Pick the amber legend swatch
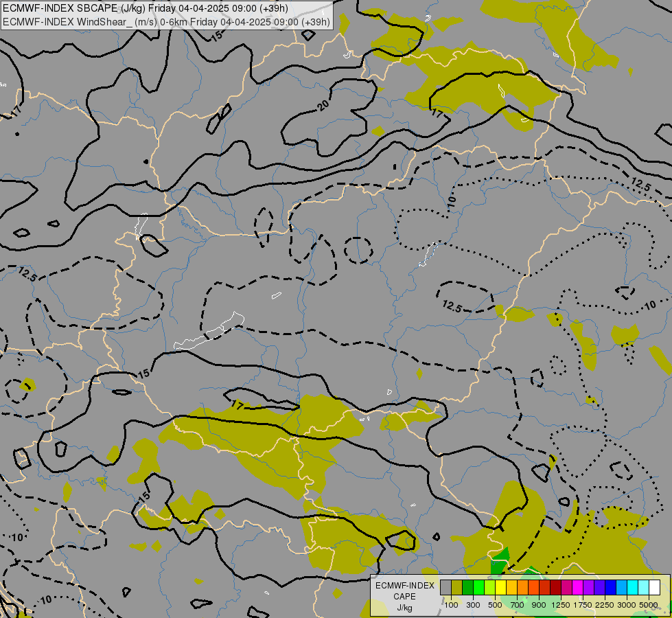The height and width of the screenshot is (618, 672). pyautogui.click(x=511, y=588)
